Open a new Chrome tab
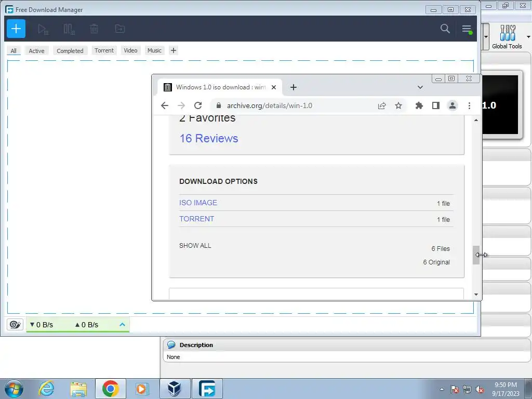 pos(294,87)
